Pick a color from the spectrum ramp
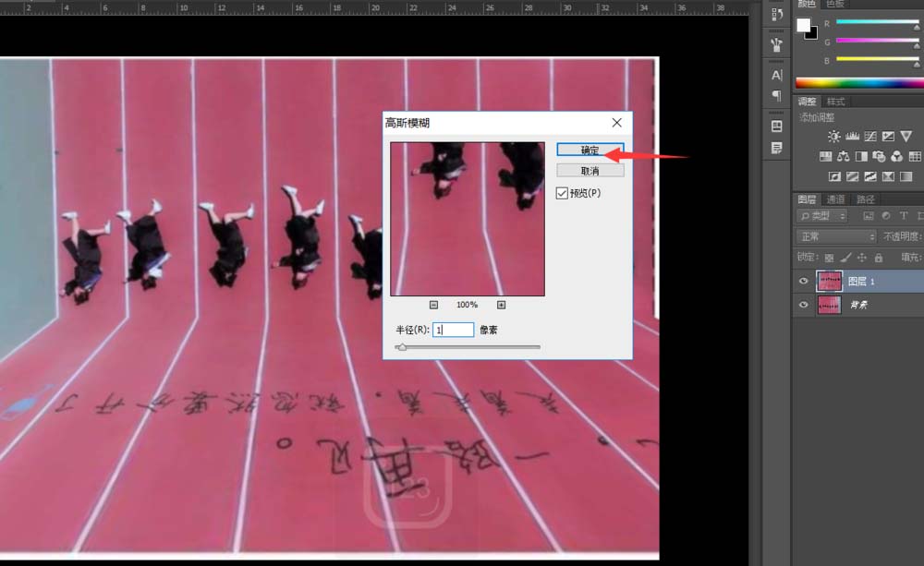The height and width of the screenshot is (566, 924). pyautogui.click(x=859, y=83)
